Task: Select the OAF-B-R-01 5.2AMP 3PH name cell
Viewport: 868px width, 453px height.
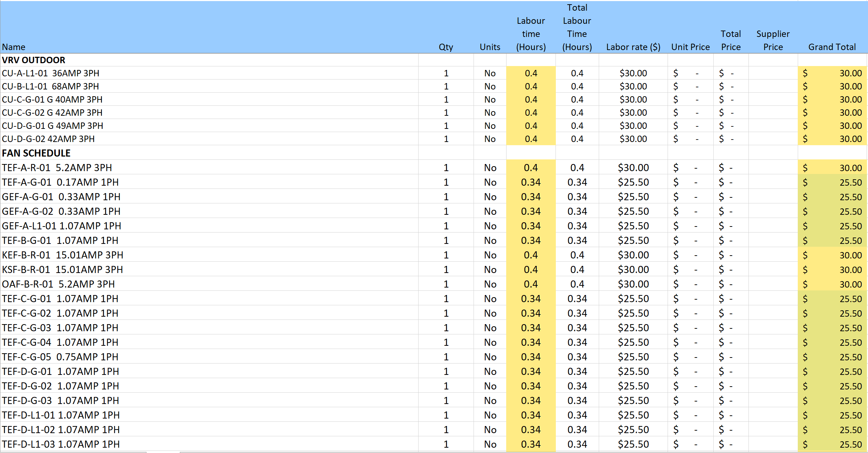Action: coord(58,284)
